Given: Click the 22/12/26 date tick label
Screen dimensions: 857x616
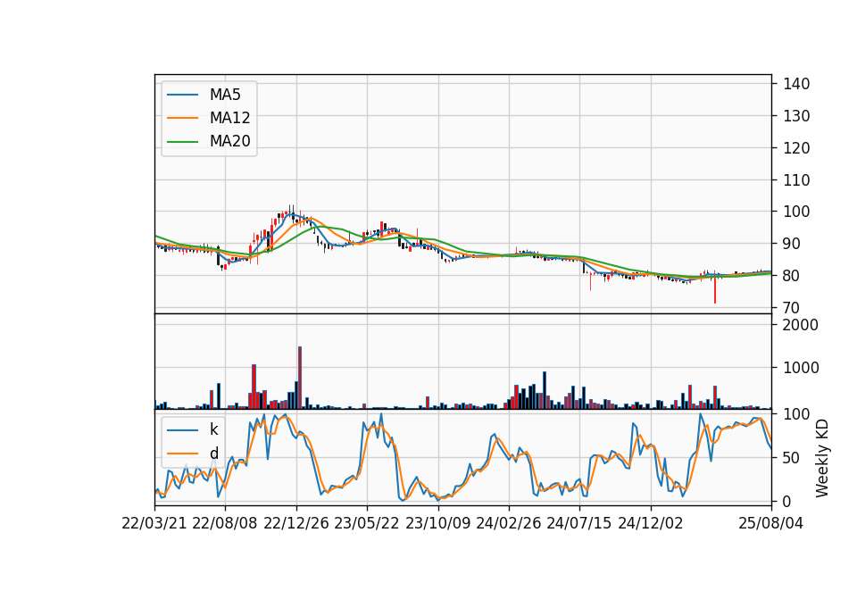Looking at the screenshot, I should point(296,523).
